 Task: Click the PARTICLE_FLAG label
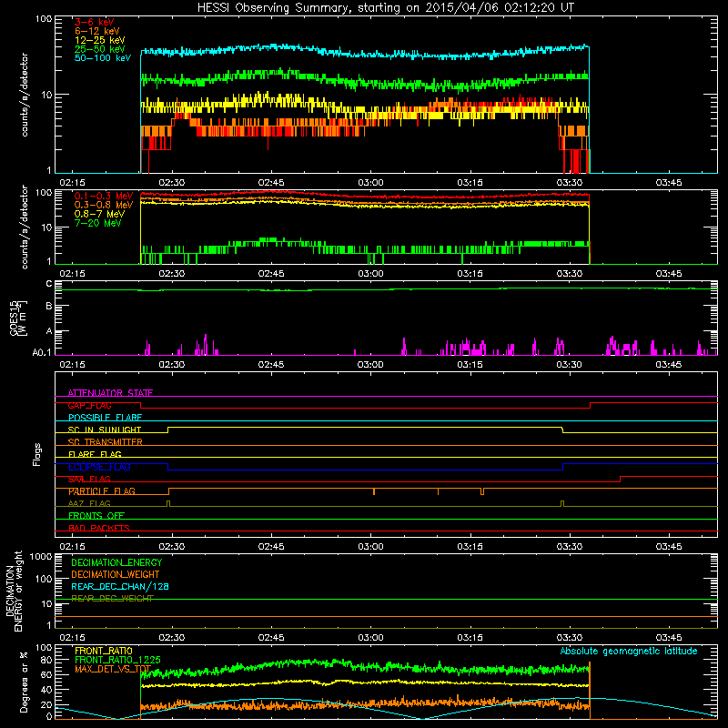[102, 490]
